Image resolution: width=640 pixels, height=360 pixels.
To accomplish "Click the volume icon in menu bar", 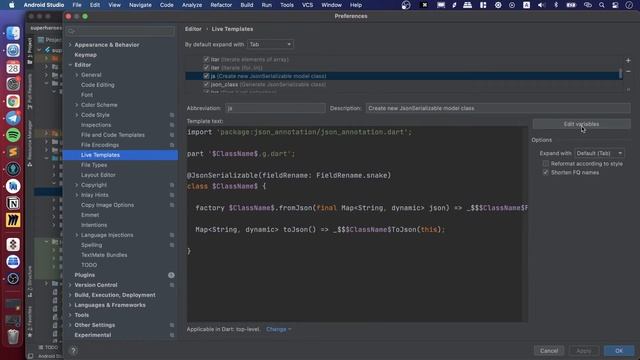I will [x=541, y=5].
